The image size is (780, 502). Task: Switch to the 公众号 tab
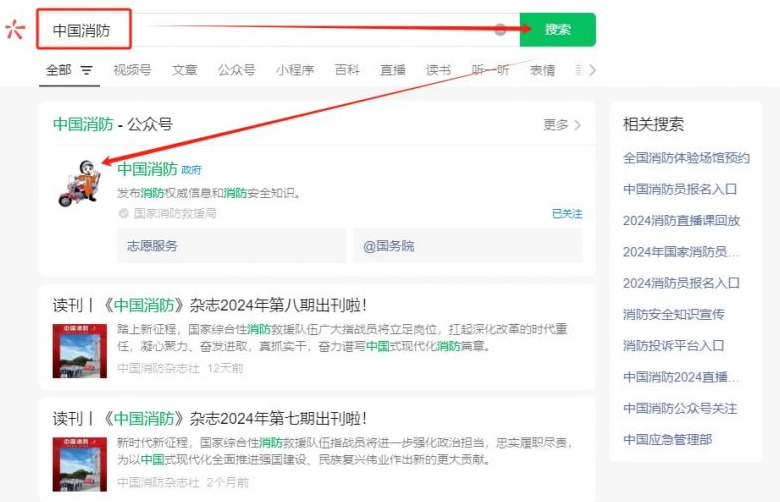tap(236, 70)
